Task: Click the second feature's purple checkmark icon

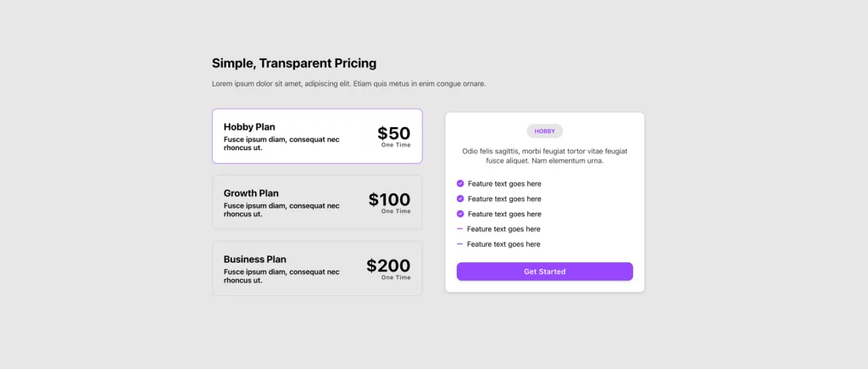Action: pyautogui.click(x=460, y=198)
